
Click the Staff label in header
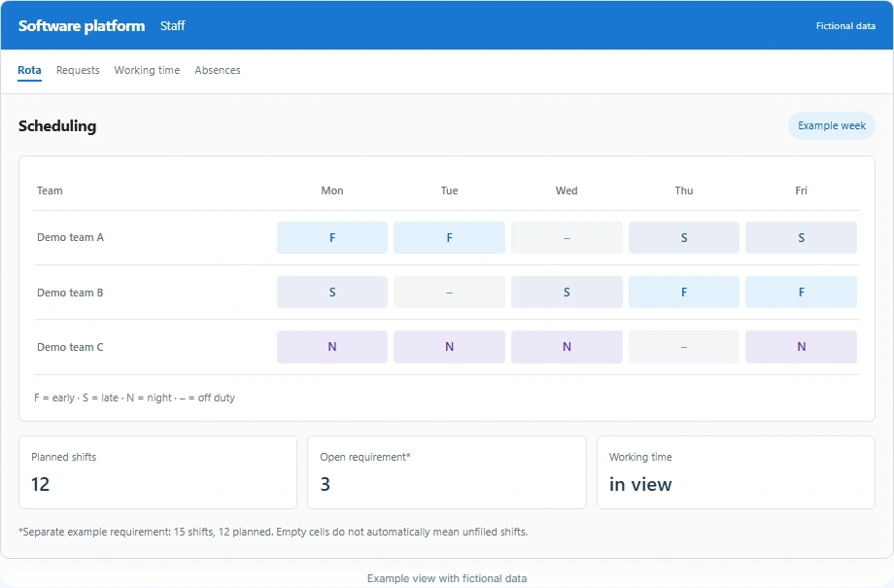pyautogui.click(x=172, y=25)
